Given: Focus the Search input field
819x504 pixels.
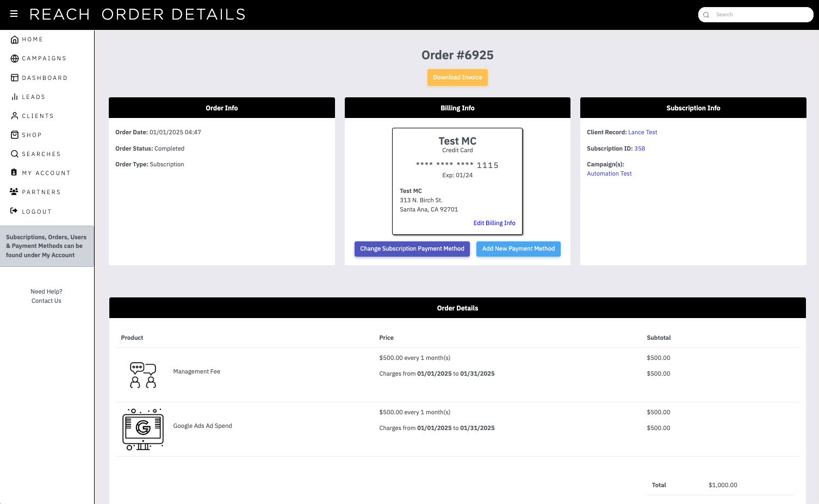Looking at the screenshot, I should [x=756, y=15].
